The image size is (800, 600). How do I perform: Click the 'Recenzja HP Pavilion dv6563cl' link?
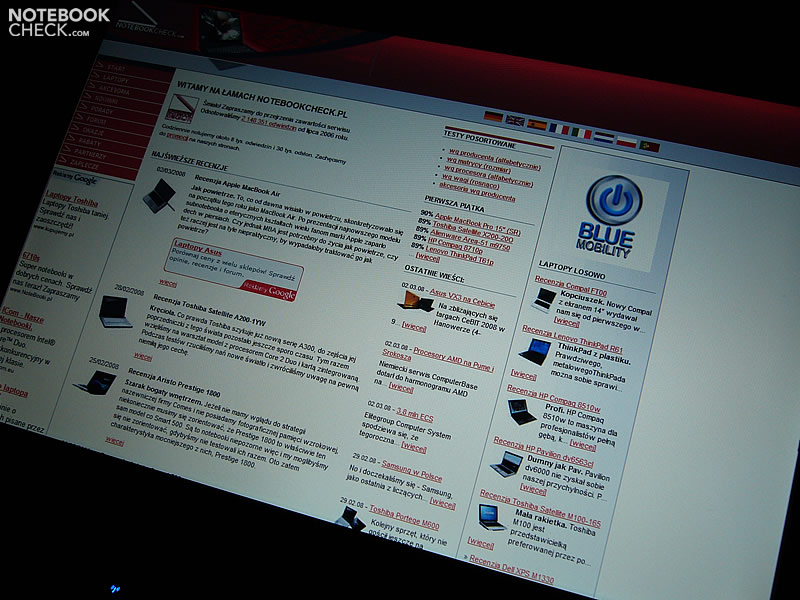coord(543,452)
